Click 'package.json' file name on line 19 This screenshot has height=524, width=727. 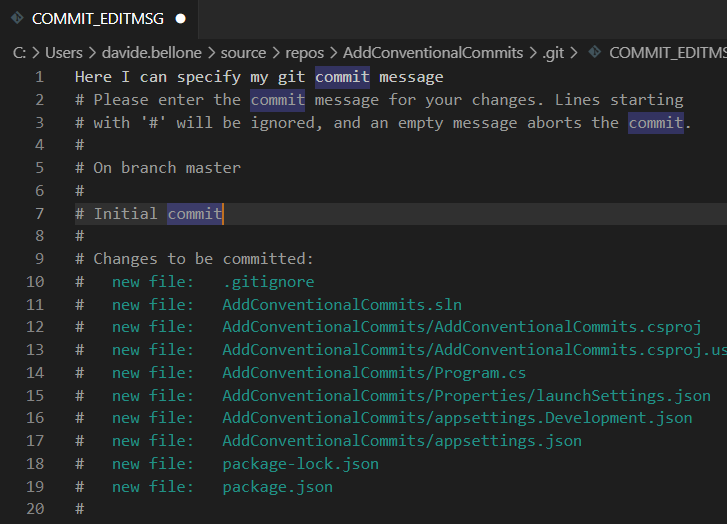pyautogui.click(x=278, y=487)
